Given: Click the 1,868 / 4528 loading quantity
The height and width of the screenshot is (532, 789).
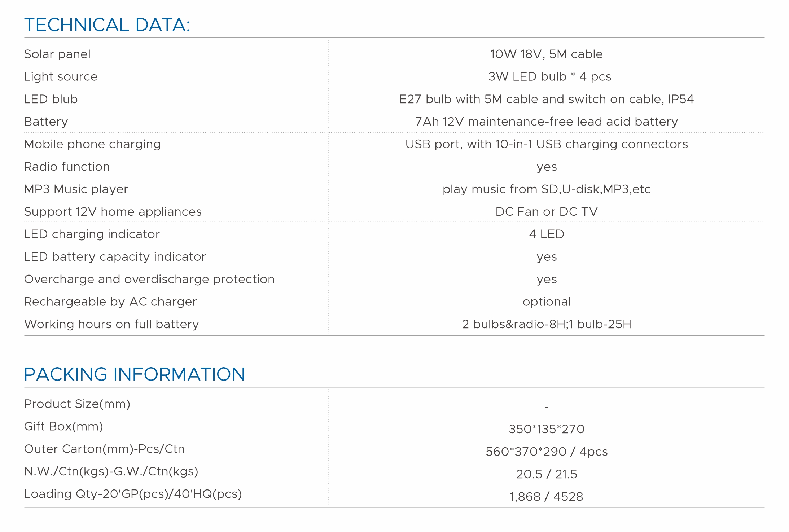Looking at the screenshot, I should coord(546,497).
